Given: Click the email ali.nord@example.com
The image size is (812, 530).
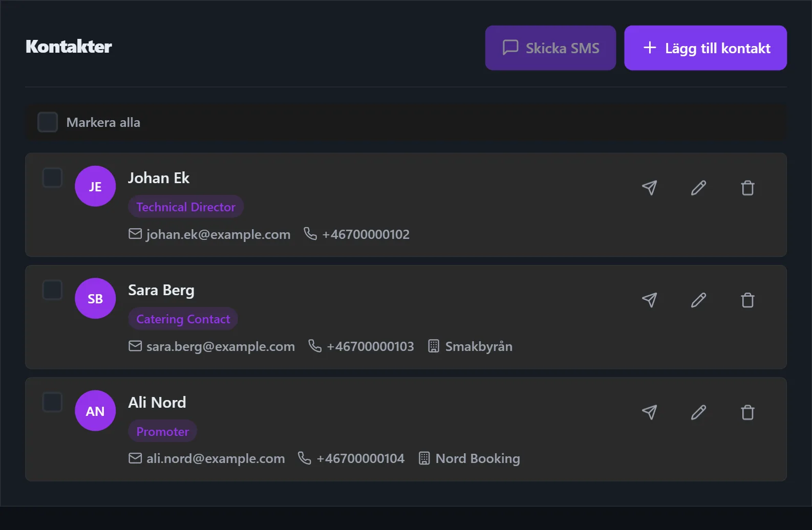Looking at the screenshot, I should 216,458.
